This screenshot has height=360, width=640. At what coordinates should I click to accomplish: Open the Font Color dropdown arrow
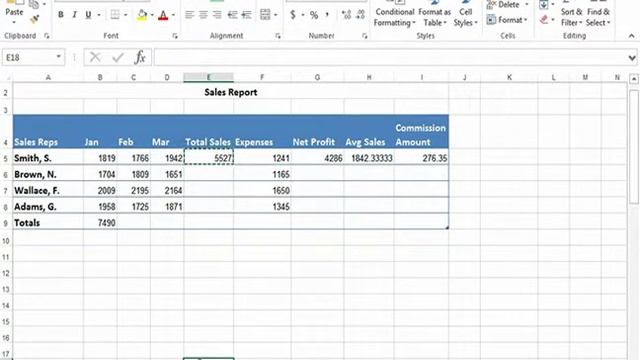click(173, 15)
